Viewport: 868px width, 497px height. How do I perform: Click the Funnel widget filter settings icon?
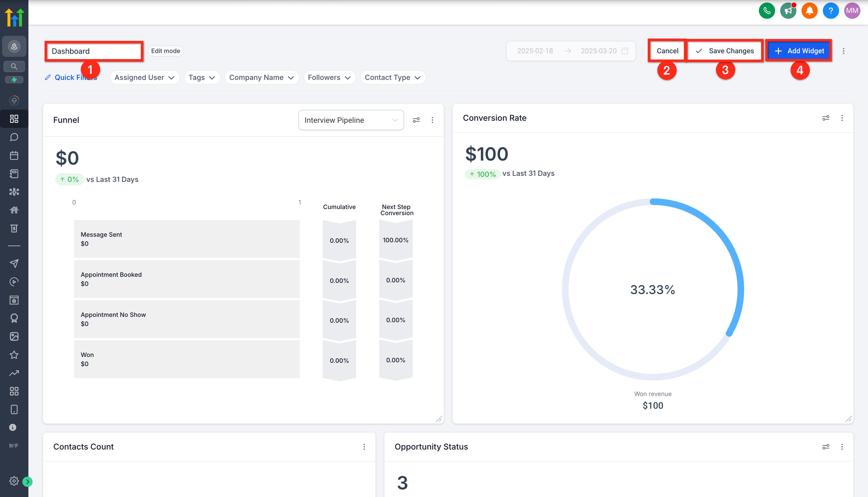point(416,120)
